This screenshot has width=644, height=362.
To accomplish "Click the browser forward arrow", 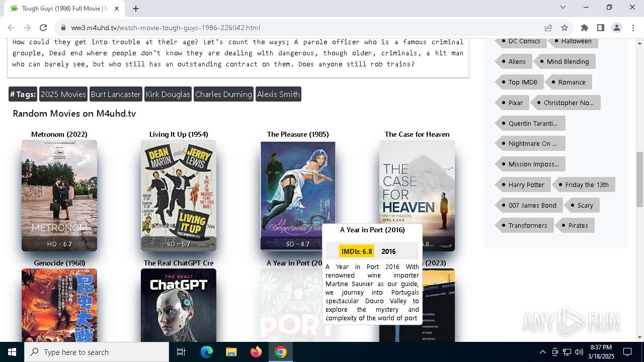I will click(x=27, y=28).
